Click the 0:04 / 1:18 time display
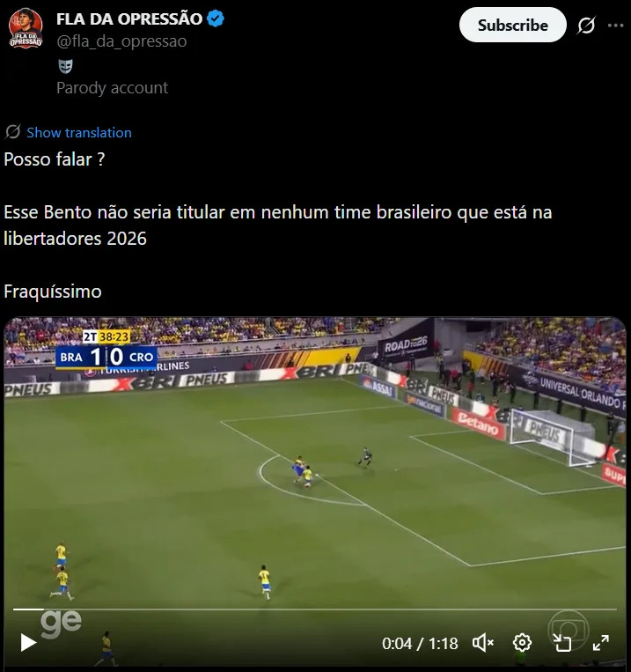631x672 pixels. click(420, 643)
